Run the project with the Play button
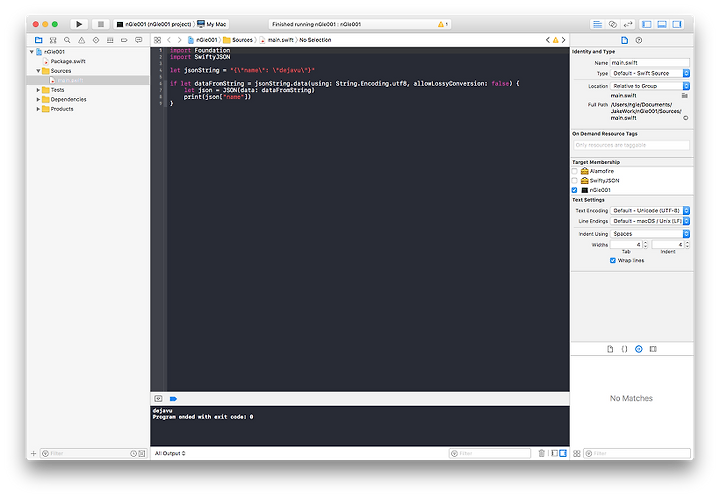Image resolution: width=720 pixels, height=498 pixels. tap(79, 24)
